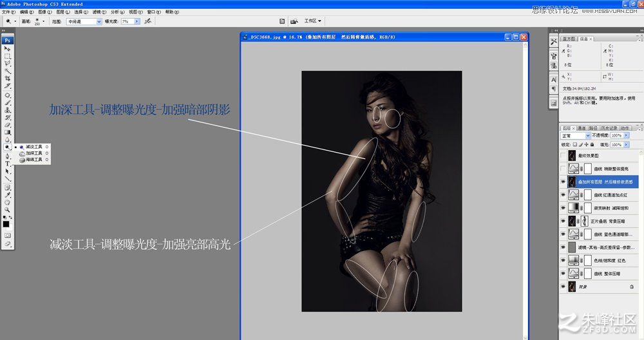
Task: Switch to the 历史记录 history tab
Action: point(609,128)
